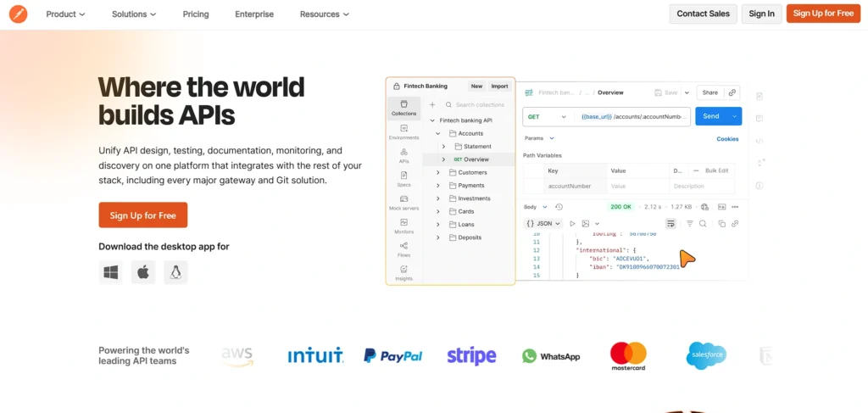
Task: Click the Sign In button
Action: [762, 14]
